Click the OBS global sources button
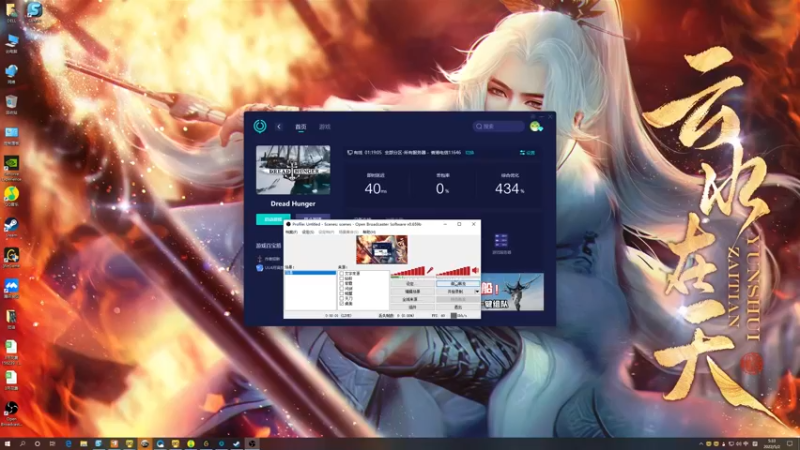 tap(412, 299)
